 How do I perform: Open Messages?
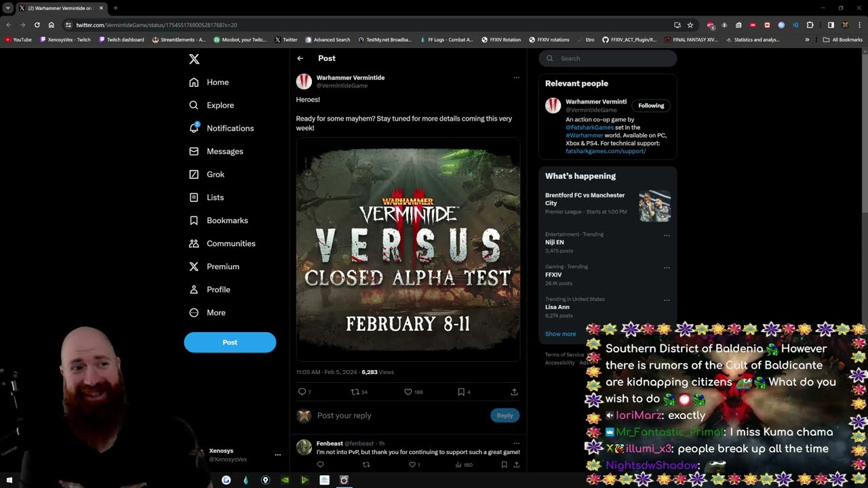pos(216,151)
